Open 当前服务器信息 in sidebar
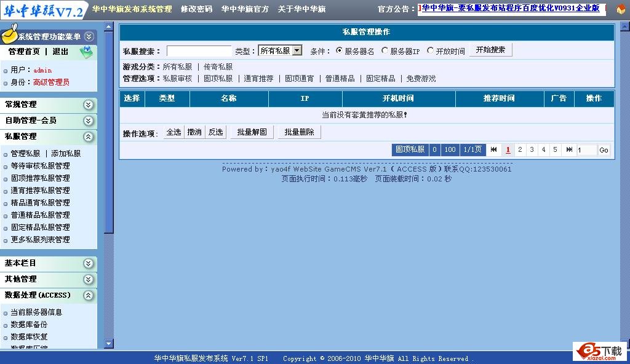The height and width of the screenshot is (364, 630). [x=36, y=312]
